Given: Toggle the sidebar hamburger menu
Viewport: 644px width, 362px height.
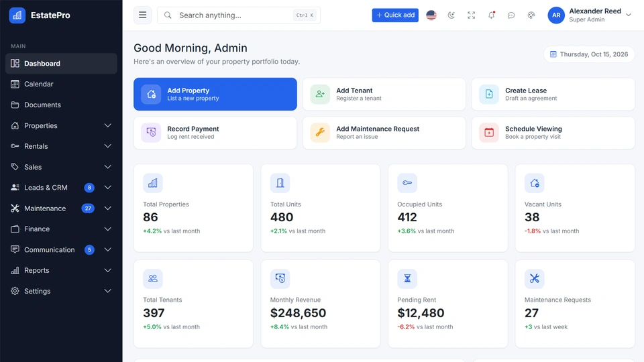Looking at the screenshot, I should point(142,15).
